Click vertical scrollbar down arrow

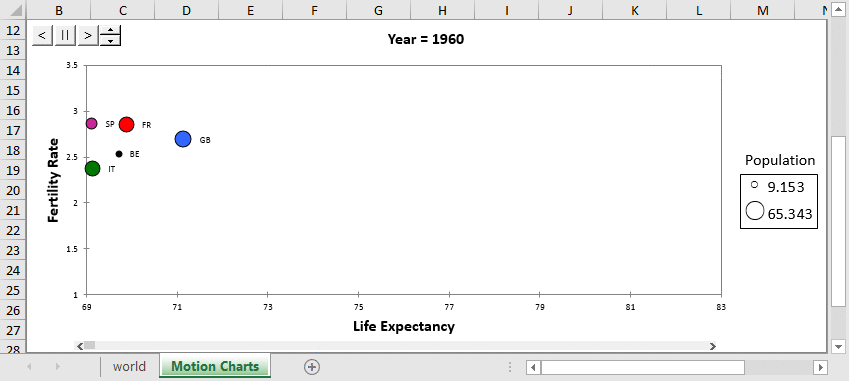pos(838,346)
